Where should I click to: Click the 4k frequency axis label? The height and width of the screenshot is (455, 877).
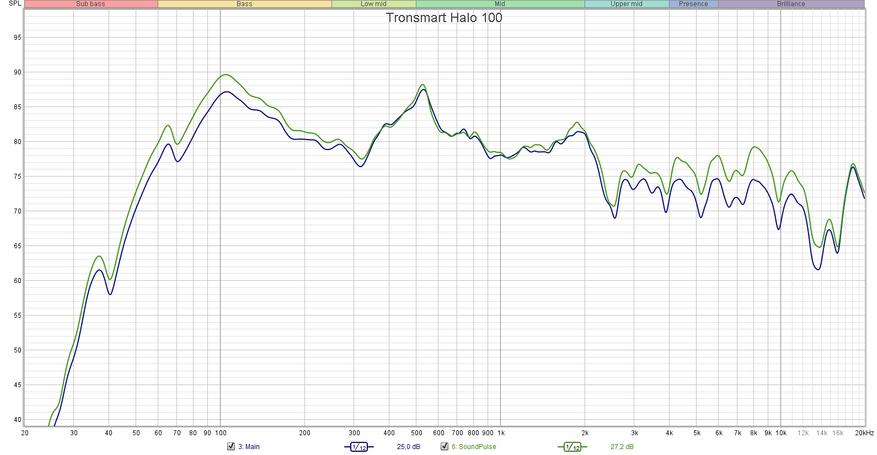669,433
